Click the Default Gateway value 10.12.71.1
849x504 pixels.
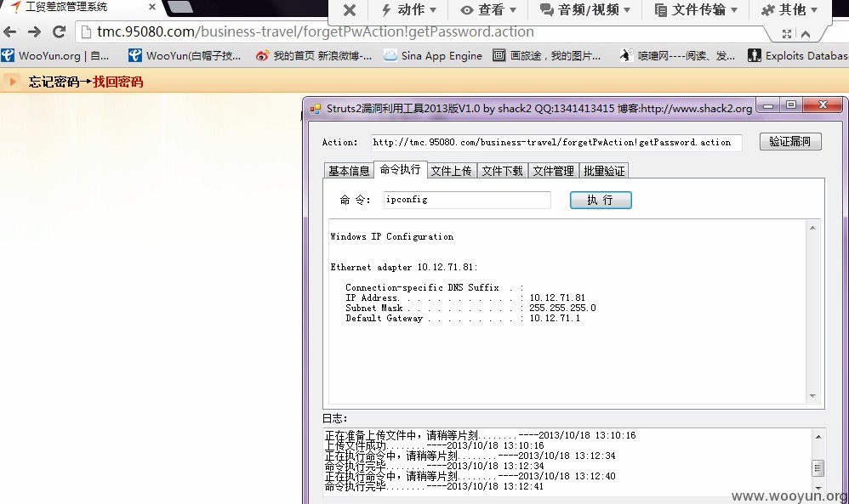555,318
